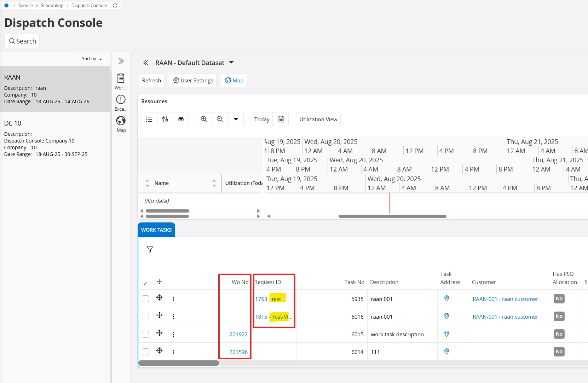The width and height of the screenshot is (588, 383).
Task: Open the Exceptions alert icon
Action: 121,99
